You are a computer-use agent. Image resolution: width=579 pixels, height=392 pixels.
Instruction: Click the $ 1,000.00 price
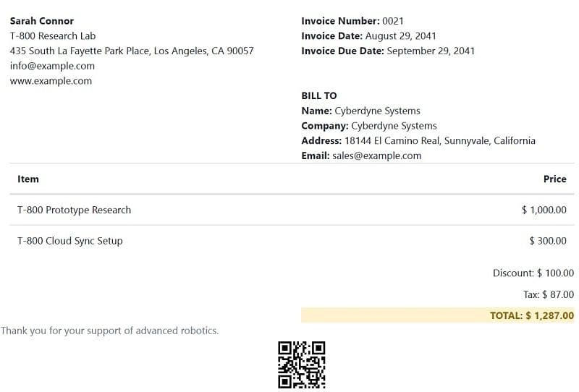(x=544, y=210)
